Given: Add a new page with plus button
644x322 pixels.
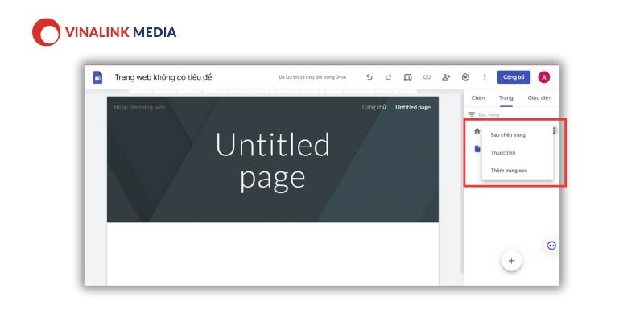Looking at the screenshot, I should click(511, 261).
